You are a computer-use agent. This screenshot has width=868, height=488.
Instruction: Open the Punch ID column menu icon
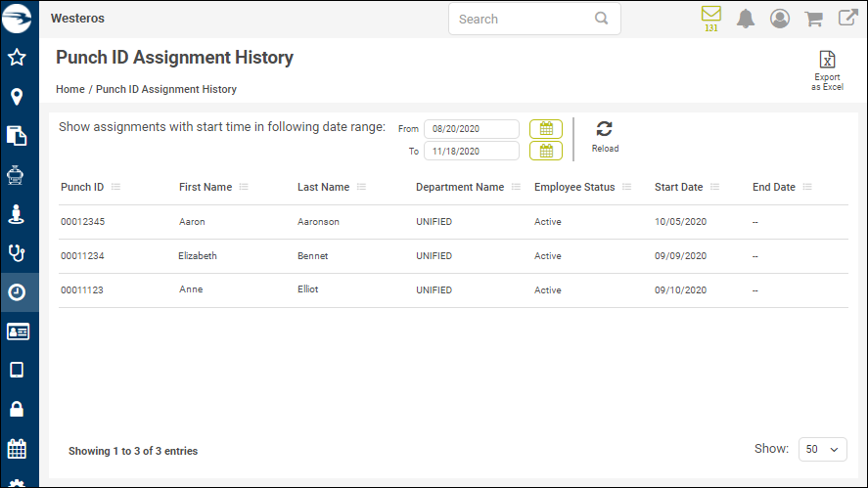pyautogui.click(x=115, y=187)
